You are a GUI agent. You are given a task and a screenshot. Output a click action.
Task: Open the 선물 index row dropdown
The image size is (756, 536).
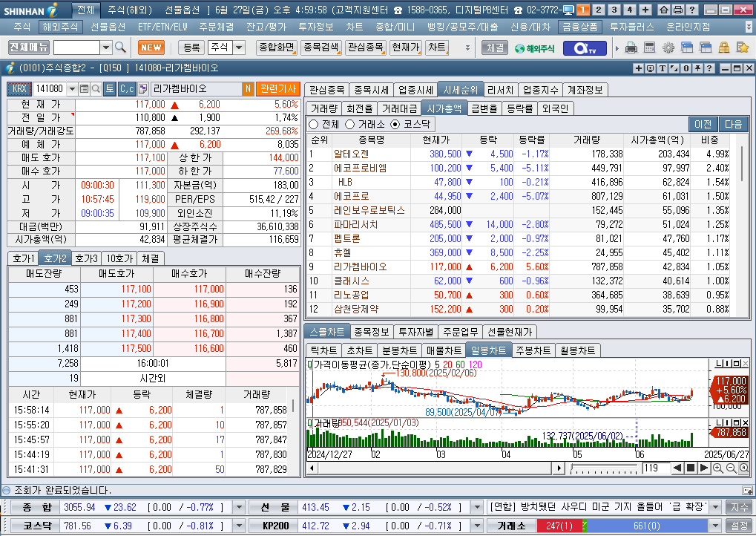click(477, 507)
